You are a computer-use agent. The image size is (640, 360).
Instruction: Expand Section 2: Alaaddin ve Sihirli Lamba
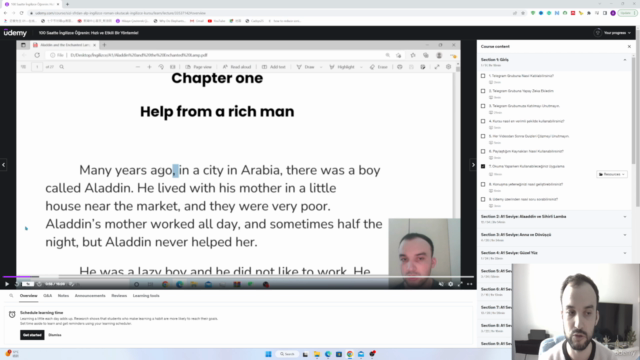coord(625,217)
